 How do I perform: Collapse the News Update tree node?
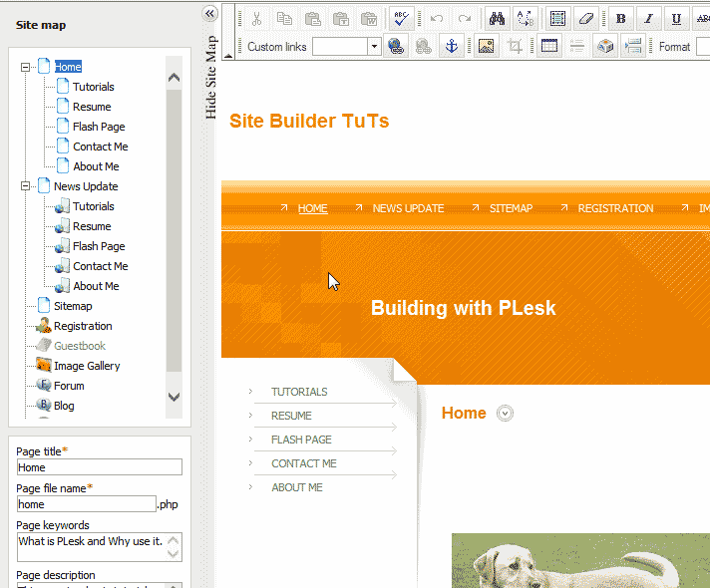pyautogui.click(x=25, y=186)
